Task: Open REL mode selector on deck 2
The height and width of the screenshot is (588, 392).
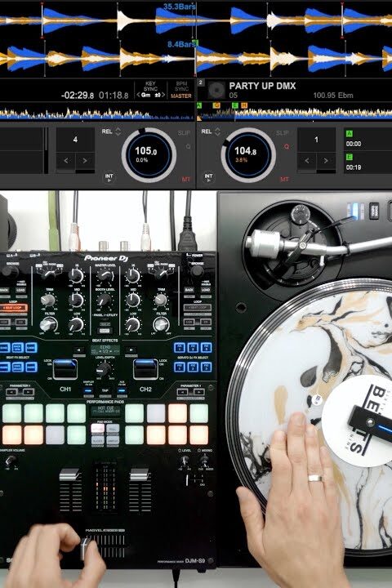Action: (207, 131)
